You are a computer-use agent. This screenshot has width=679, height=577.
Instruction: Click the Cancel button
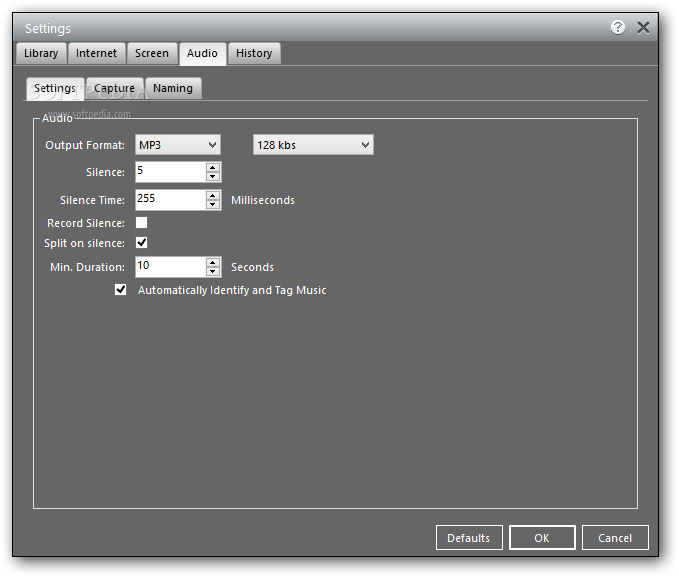coord(615,538)
